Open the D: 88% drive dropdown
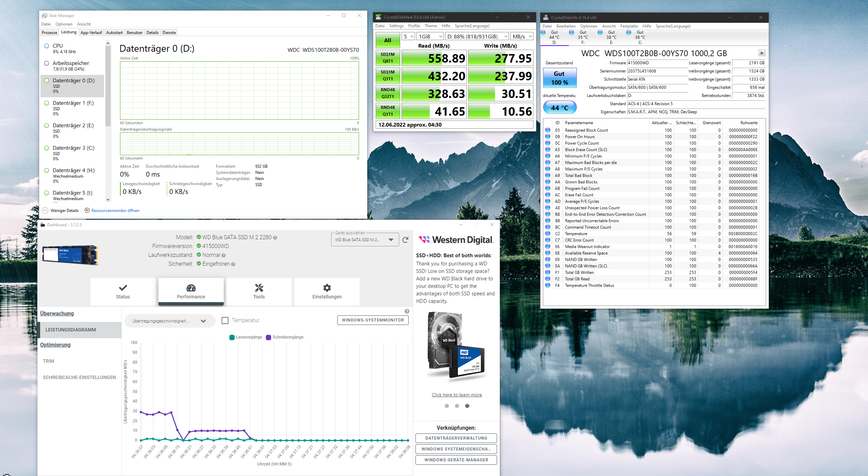This screenshot has width=868, height=476. [477, 36]
